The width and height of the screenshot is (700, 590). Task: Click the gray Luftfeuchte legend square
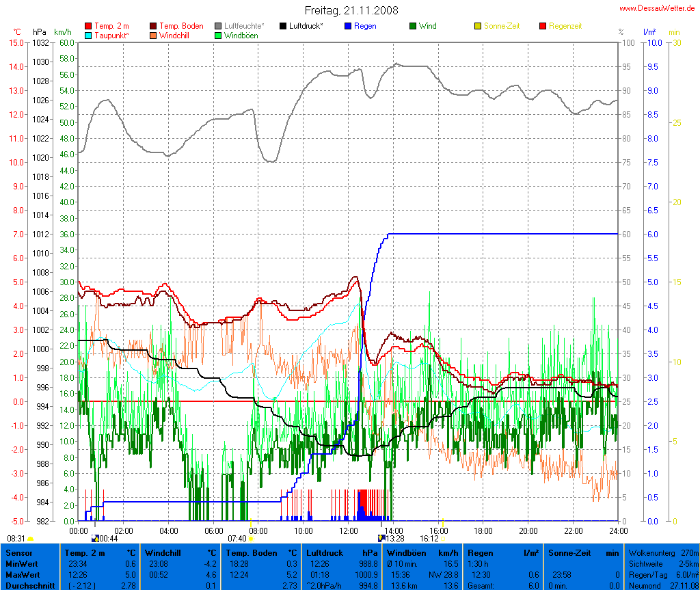pos(218,26)
